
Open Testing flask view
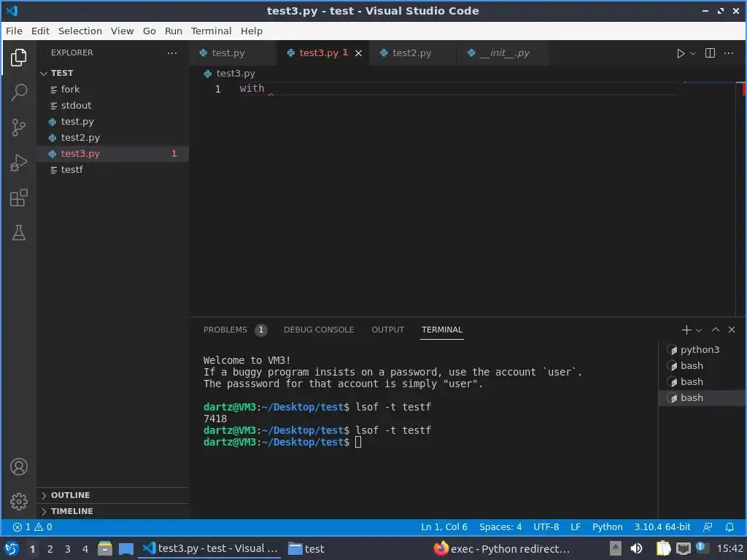18,233
